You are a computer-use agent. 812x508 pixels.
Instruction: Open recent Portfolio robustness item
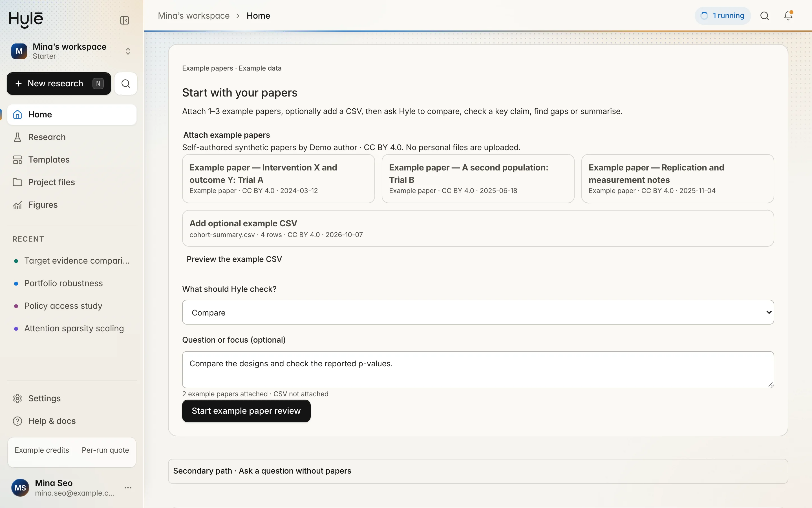click(72, 283)
